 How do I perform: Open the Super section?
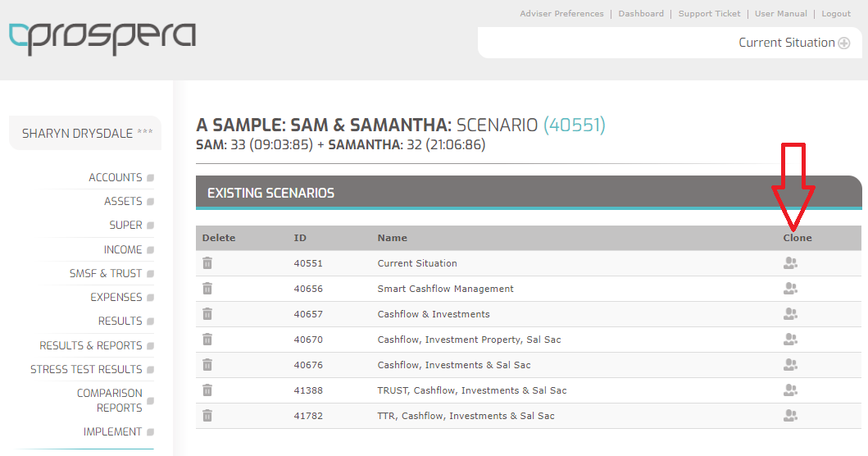pyautogui.click(x=125, y=225)
